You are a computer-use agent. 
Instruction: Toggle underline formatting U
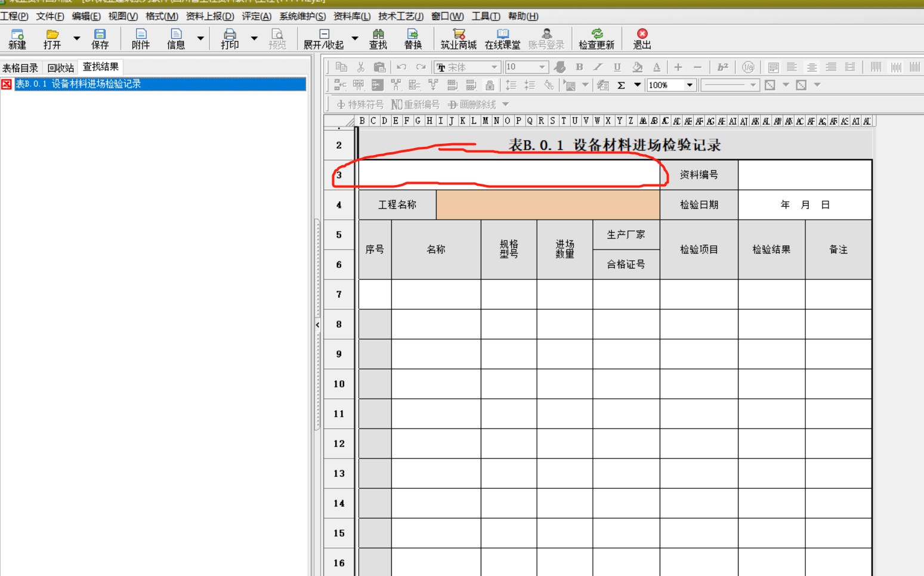617,67
